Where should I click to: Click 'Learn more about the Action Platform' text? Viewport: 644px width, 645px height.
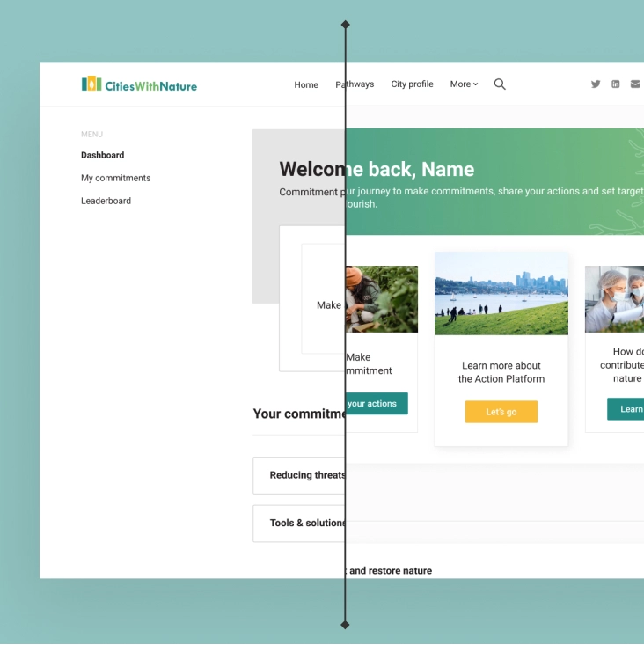pyautogui.click(x=501, y=372)
